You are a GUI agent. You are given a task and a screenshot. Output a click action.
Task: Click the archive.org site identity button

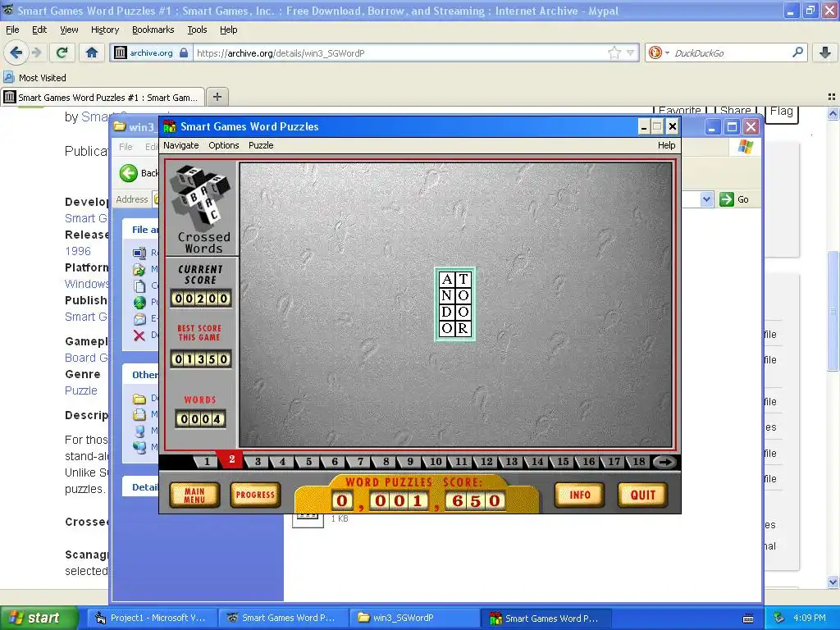point(151,52)
